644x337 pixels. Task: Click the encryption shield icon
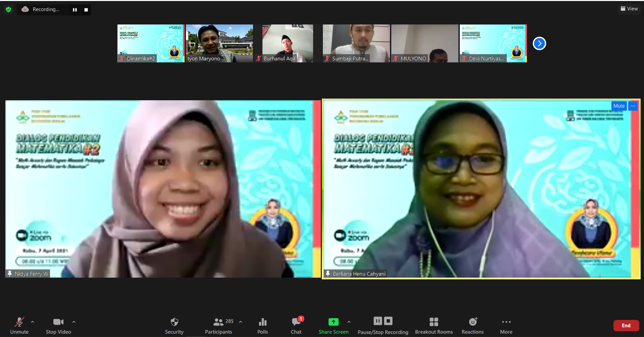[x=8, y=9]
